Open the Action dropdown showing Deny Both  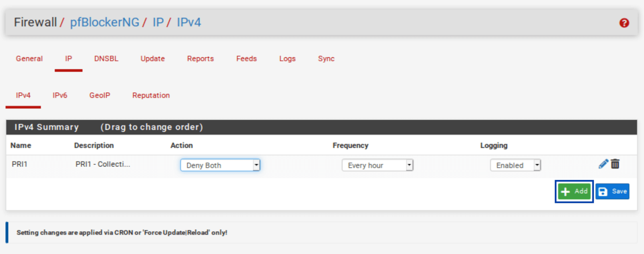pyautogui.click(x=220, y=165)
